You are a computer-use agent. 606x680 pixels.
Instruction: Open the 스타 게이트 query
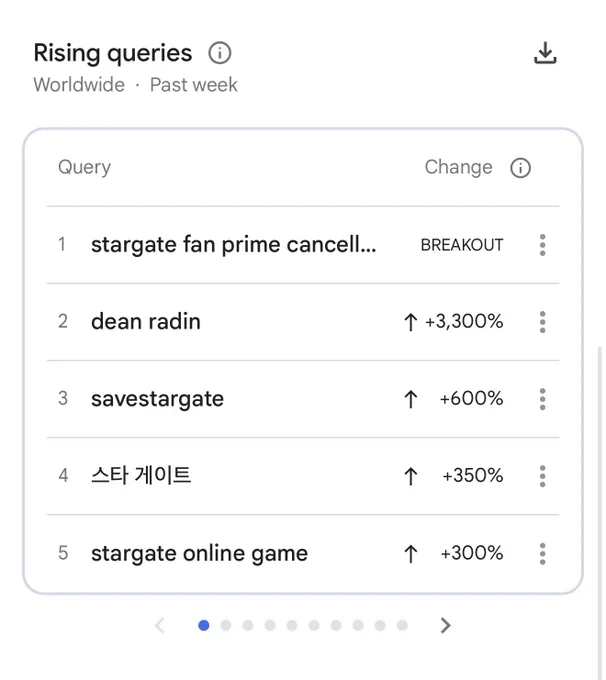click(141, 475)
